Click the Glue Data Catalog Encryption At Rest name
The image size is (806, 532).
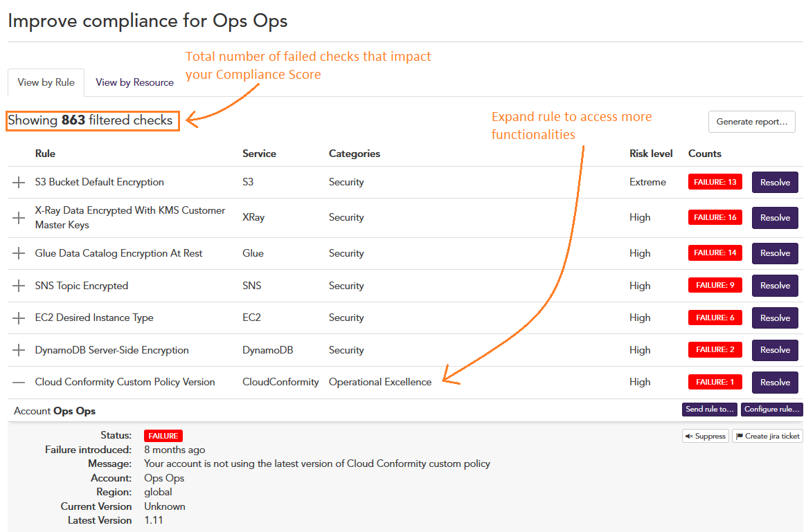118,253
